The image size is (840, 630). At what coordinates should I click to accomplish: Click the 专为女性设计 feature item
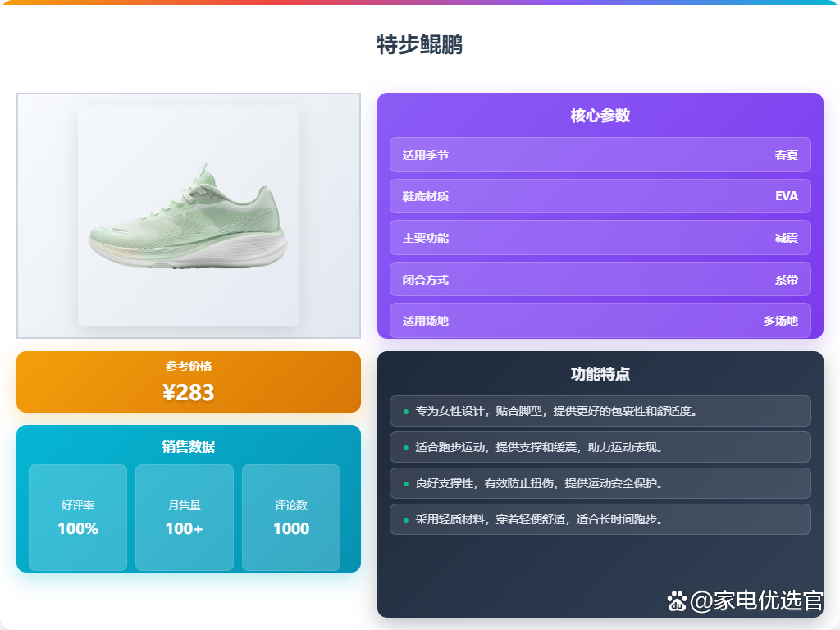pos(600,411)
